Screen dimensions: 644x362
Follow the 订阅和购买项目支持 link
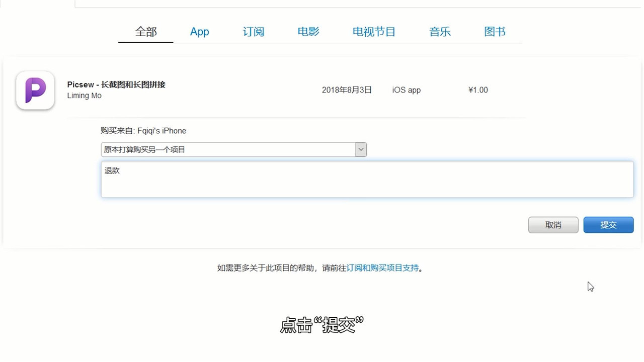pyautogui.click(x=382, y=268)
